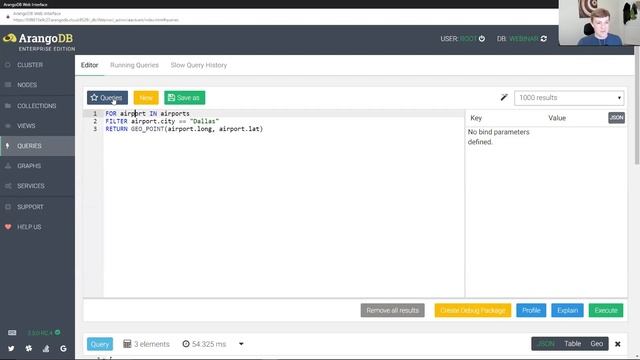This screenshot has width=640, height=360.
Task: Click the browser address bar URL
Action: click(x=96, y=20)
